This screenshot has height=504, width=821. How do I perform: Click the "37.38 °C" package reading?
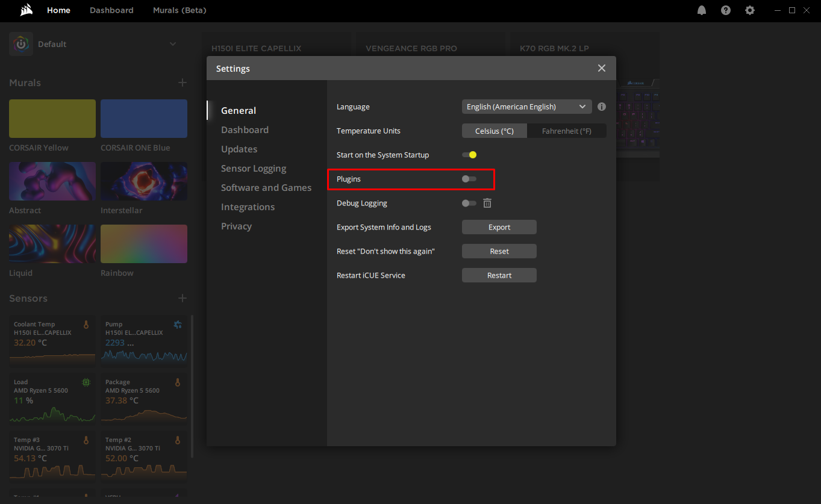coord(122,400)
